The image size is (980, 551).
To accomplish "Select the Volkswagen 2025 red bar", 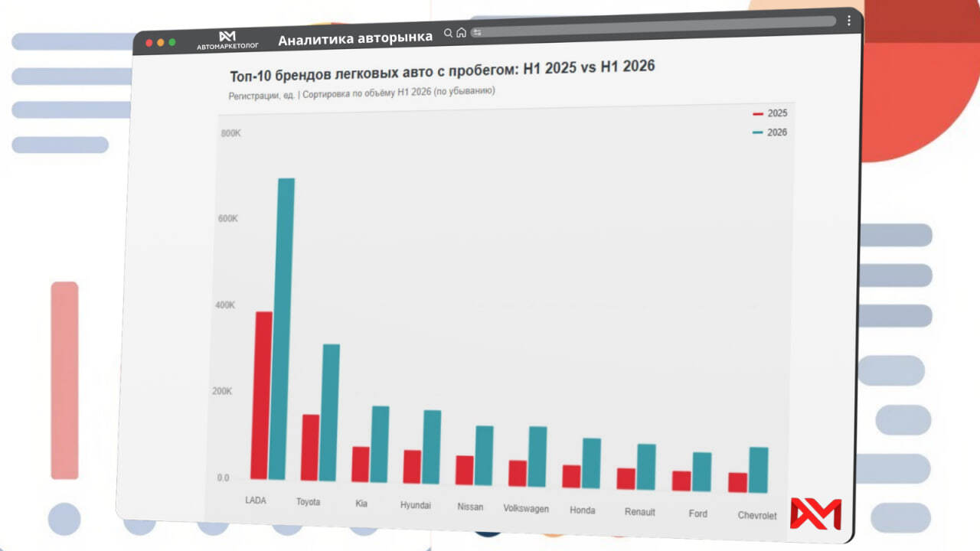I will [x=518, y=474].
